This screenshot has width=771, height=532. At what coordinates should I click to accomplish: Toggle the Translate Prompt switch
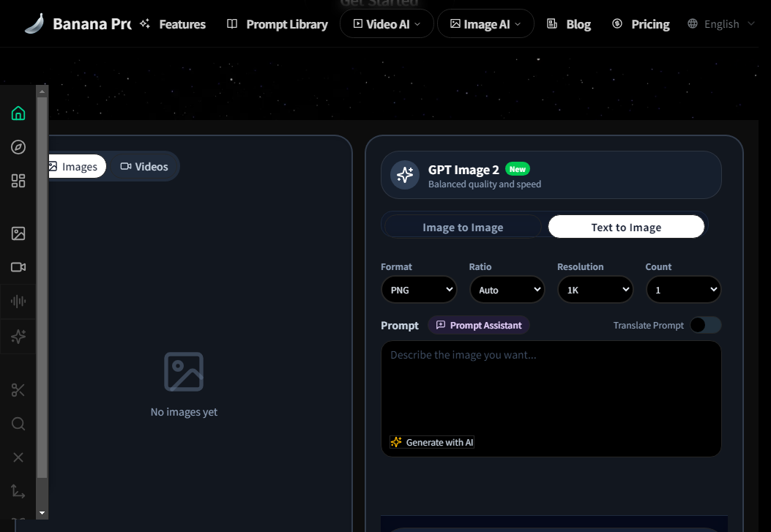[x=705, y=325]
